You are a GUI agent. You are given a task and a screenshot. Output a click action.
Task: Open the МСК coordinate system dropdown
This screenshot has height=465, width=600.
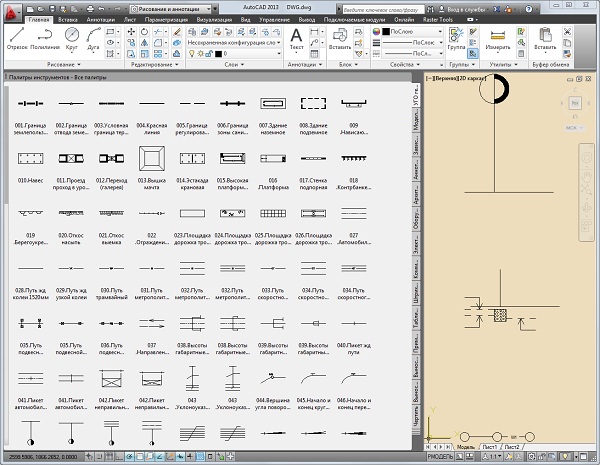[575, 128]
